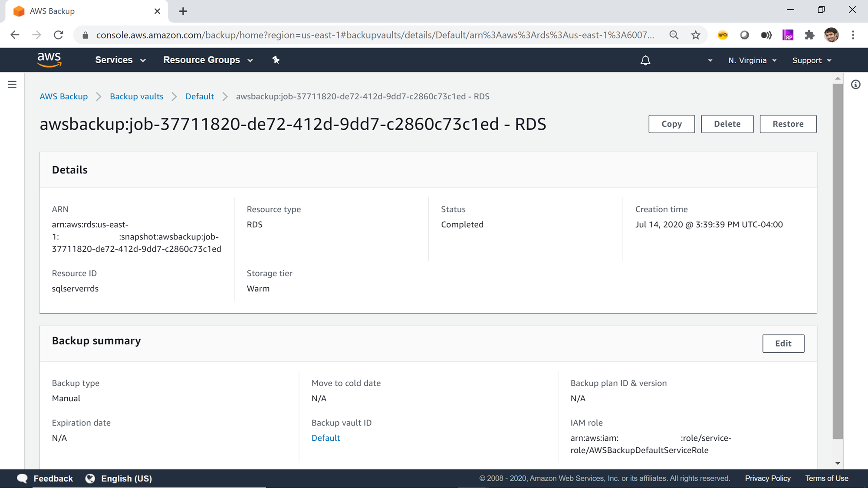The image size is (868, 488).
Task: Click the notifications bell icon
Action: coord(645,60)
